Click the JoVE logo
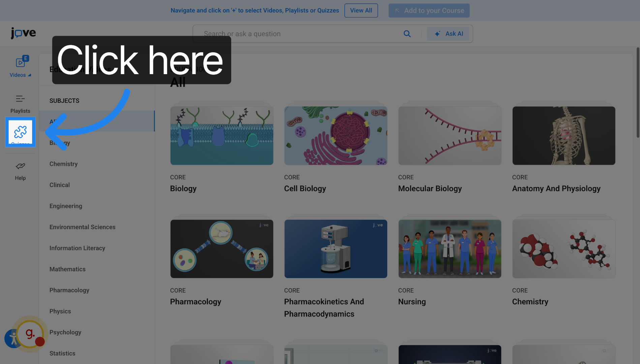Image resolution: width=640 pixels, height=364 pixels. click(23, 33)
